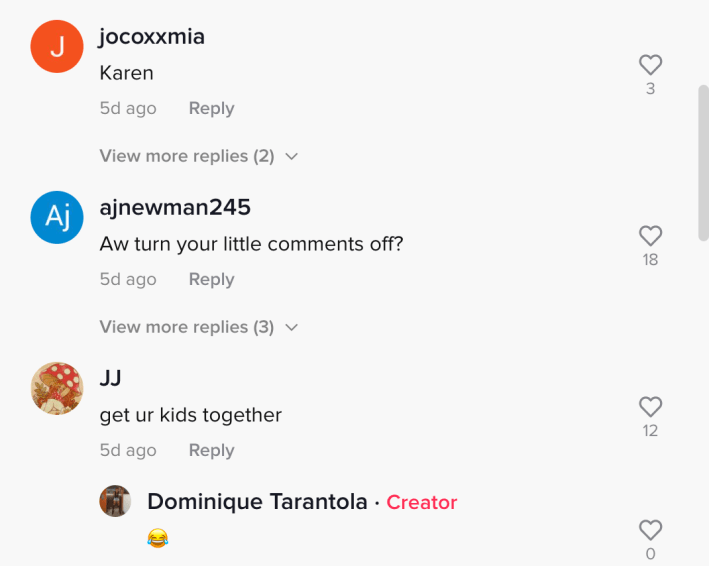The width and height of the screenshot is (709, 566).
Task: Like JJ's comment 'get ur kids together'
Action: pyautogui.click(x=650, y=407)
